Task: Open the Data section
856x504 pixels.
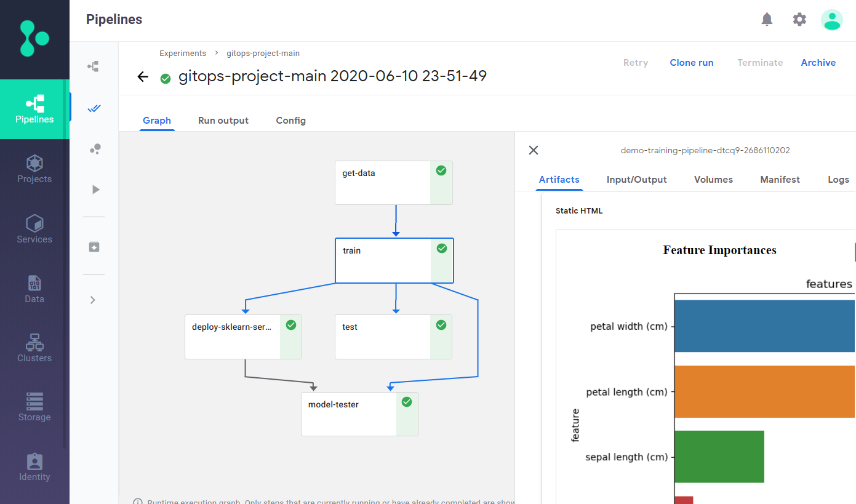Action: 34,289
